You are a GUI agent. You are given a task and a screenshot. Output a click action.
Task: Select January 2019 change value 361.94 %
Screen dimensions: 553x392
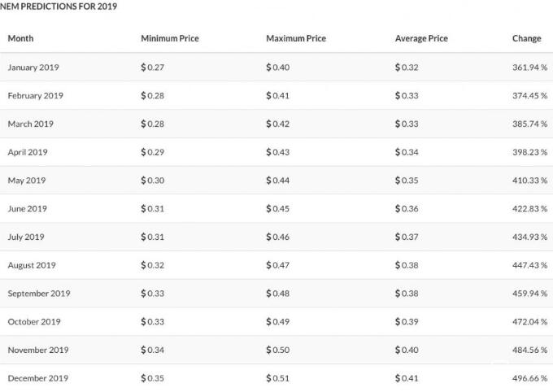pos(529,68)
